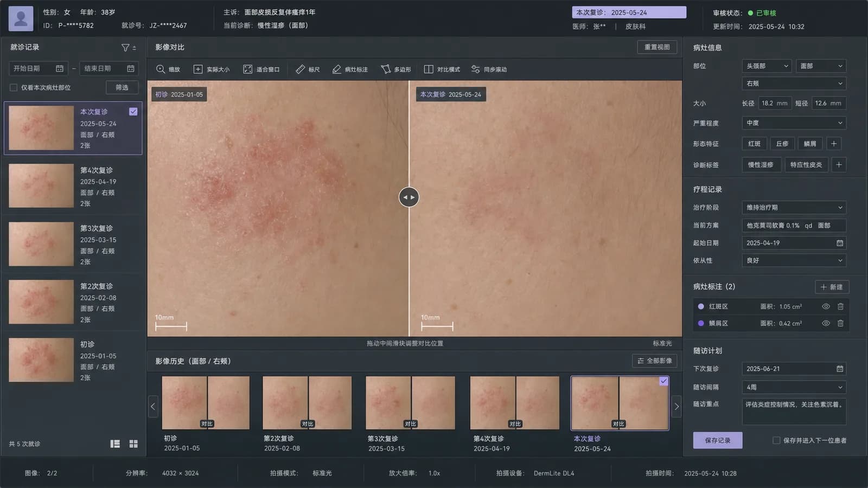Open the filter funnel icon in visit records

pyautogui.click(x=125, y=48)
